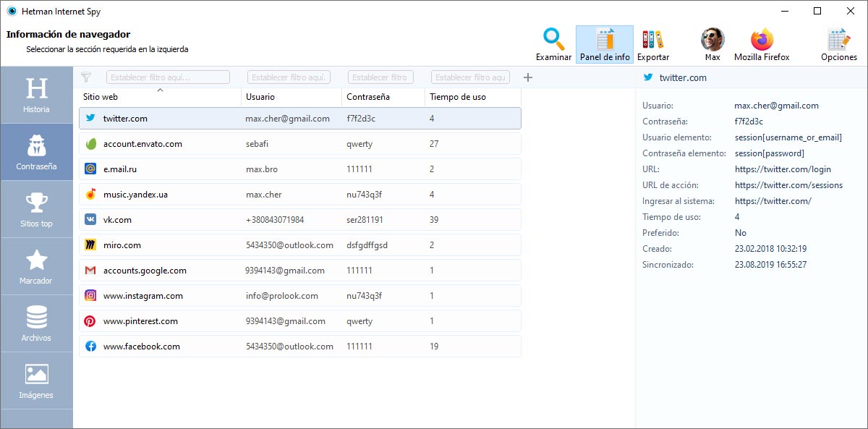Click username +380843071984
868x429 pixels.
(x=275, y=220)
